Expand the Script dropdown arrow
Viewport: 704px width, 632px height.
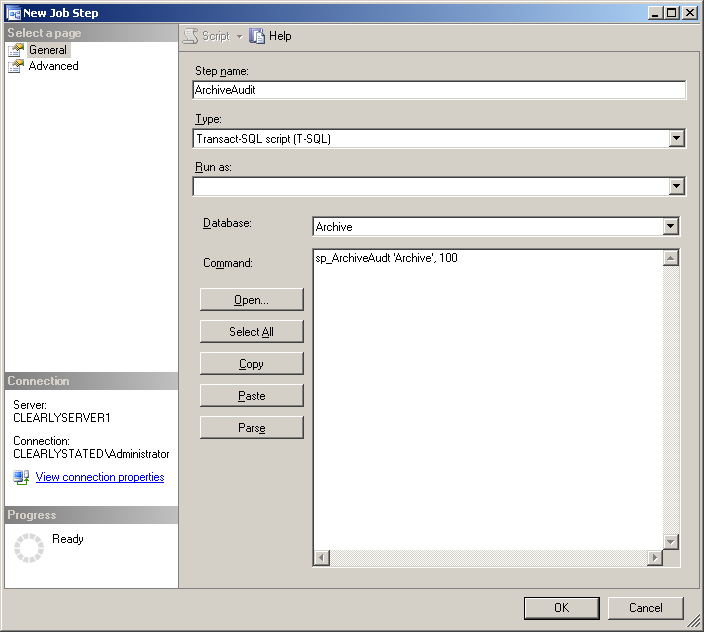pos(239,36)
